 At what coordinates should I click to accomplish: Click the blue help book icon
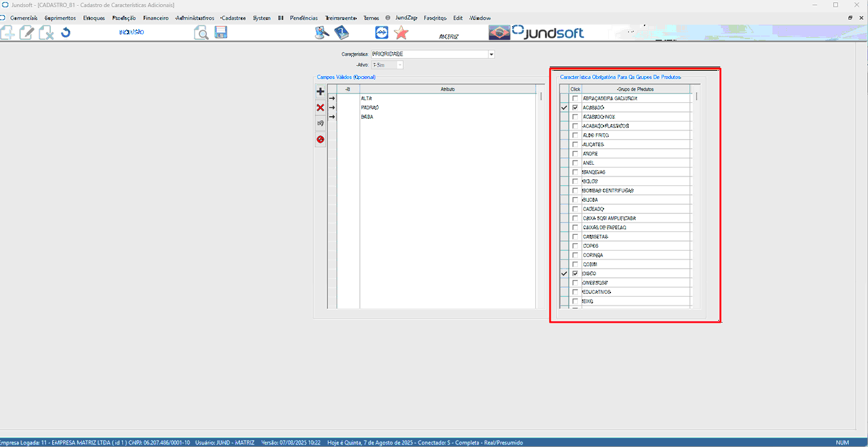point(342,32)
